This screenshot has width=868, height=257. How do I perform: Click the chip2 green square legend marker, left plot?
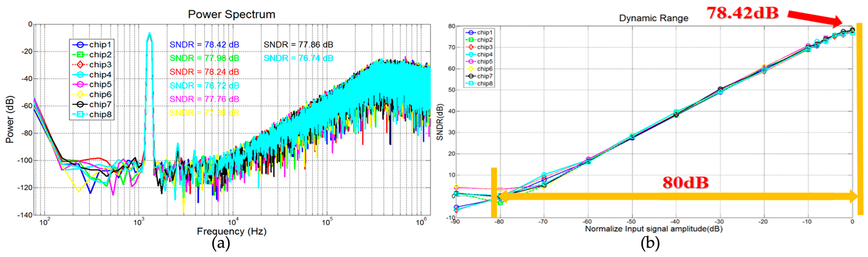80,55
